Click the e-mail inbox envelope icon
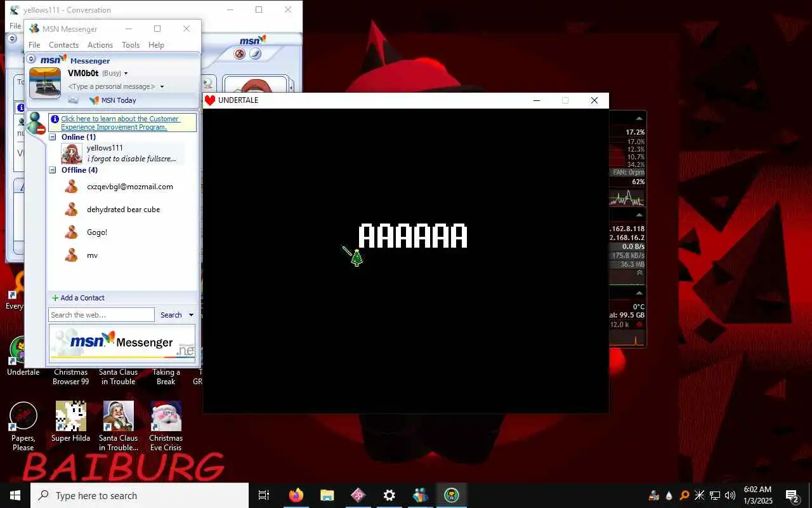Screen dimensions: 812x508 click(x=73, y=100)
